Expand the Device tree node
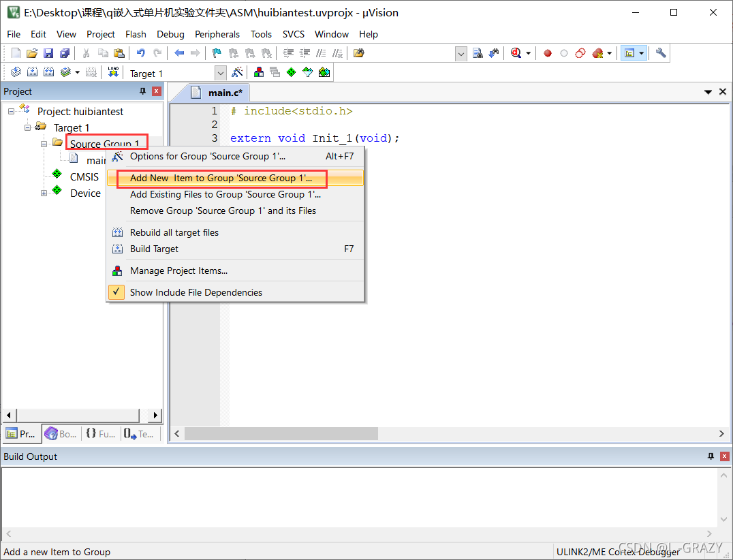 pyautogui.click(x=44, y=193)
